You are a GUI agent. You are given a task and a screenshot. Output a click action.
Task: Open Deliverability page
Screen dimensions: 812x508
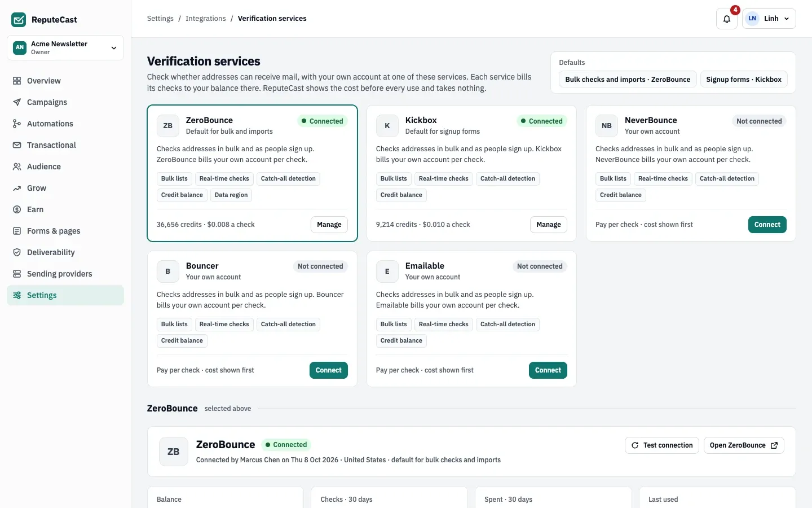[x=65, y=252]
